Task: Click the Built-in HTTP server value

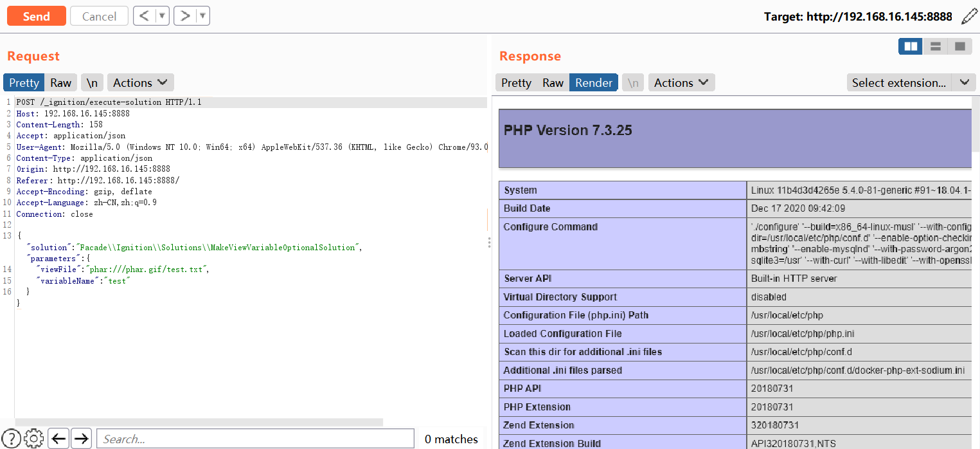Action: click(794, 279)
